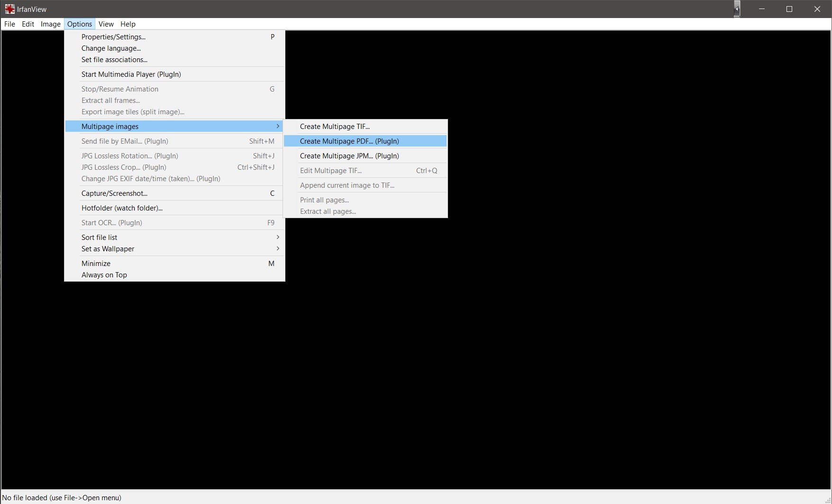Screen dimensions: 832x504
Task: Expand the Sort file list submenu
Action: 175,238
